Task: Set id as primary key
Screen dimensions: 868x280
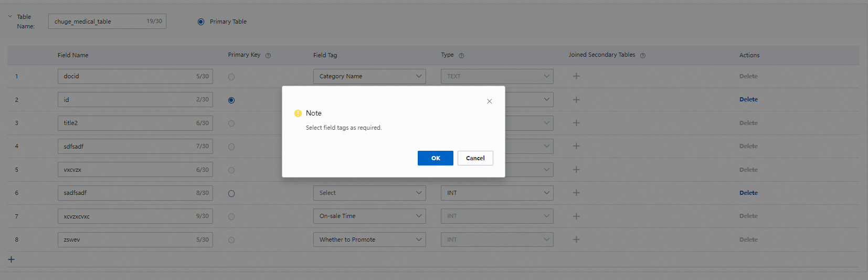Action: pyautogui.click(x=231, y=100)
